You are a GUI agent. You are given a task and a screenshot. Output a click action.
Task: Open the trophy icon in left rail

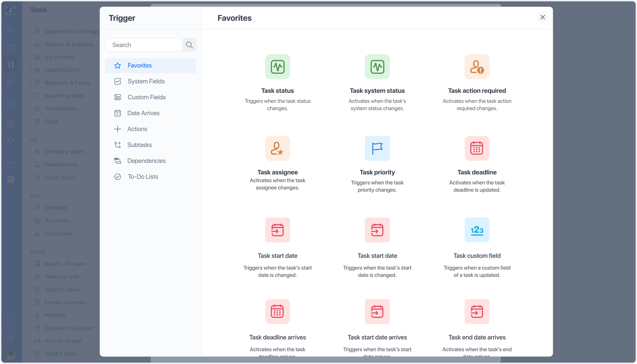10,141
